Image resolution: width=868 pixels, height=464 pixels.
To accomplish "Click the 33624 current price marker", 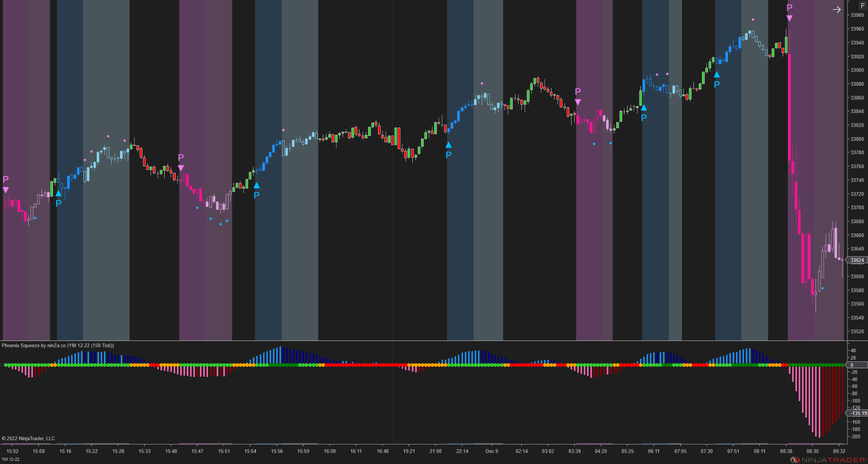I will coord(857,260).
